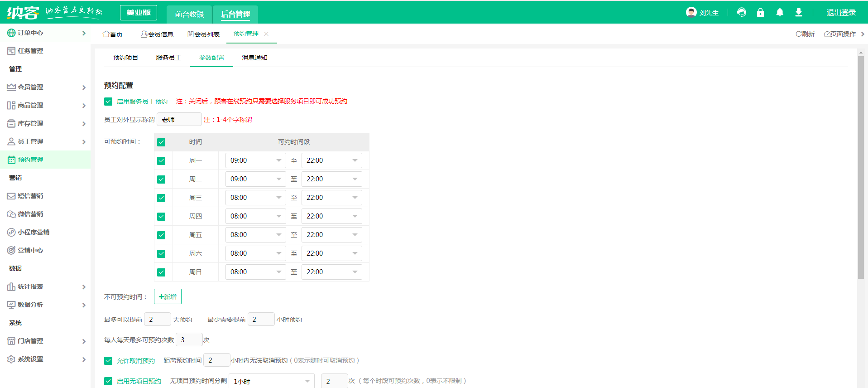Click the 短信营销 envelope icon
Screen dimensions: 868x388
click(x=11, y=196)
